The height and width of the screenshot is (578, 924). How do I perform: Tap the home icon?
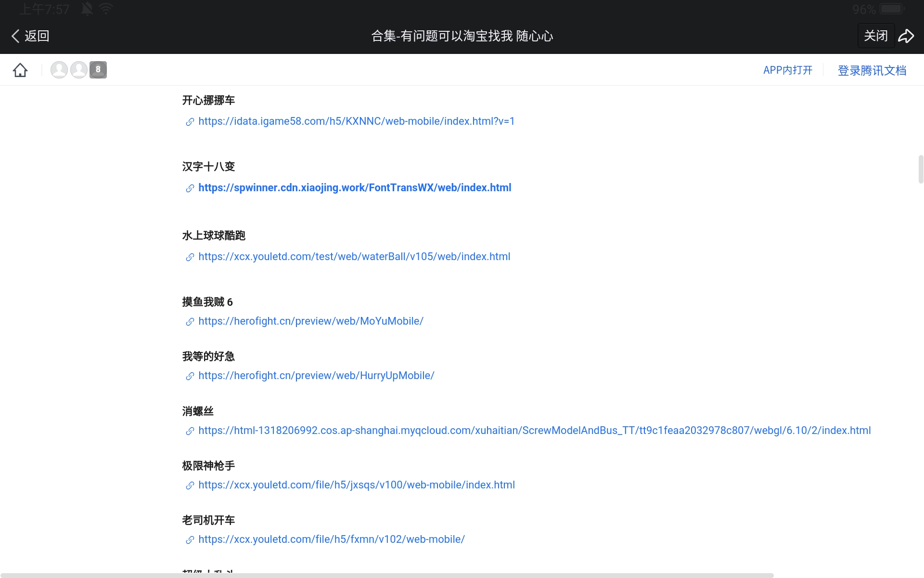click(20, 70)
